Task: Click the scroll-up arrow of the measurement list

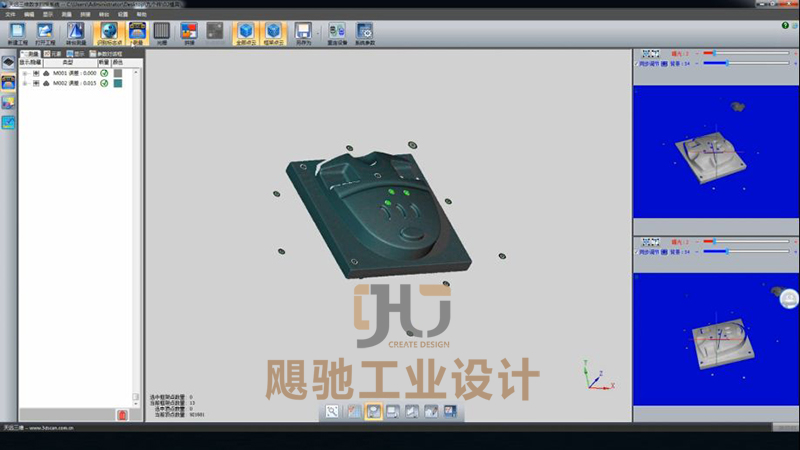Action: pos(136,72)
